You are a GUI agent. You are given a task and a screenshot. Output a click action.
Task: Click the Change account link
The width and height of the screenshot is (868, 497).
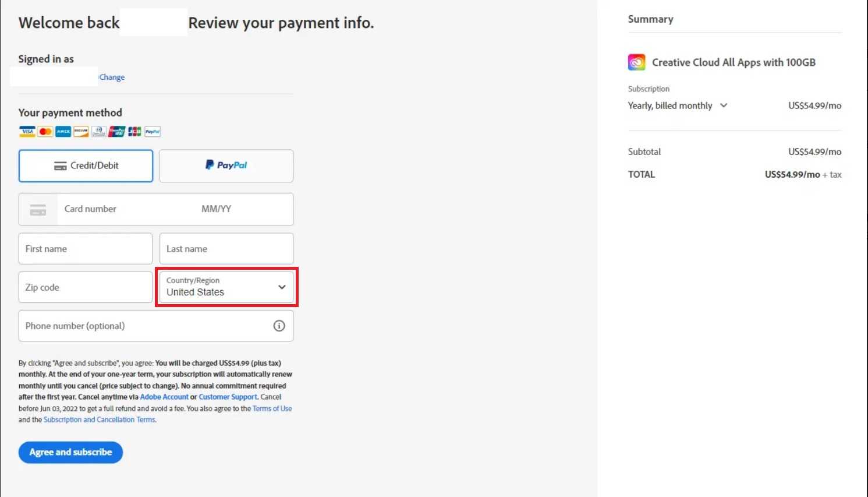[112, 77]
